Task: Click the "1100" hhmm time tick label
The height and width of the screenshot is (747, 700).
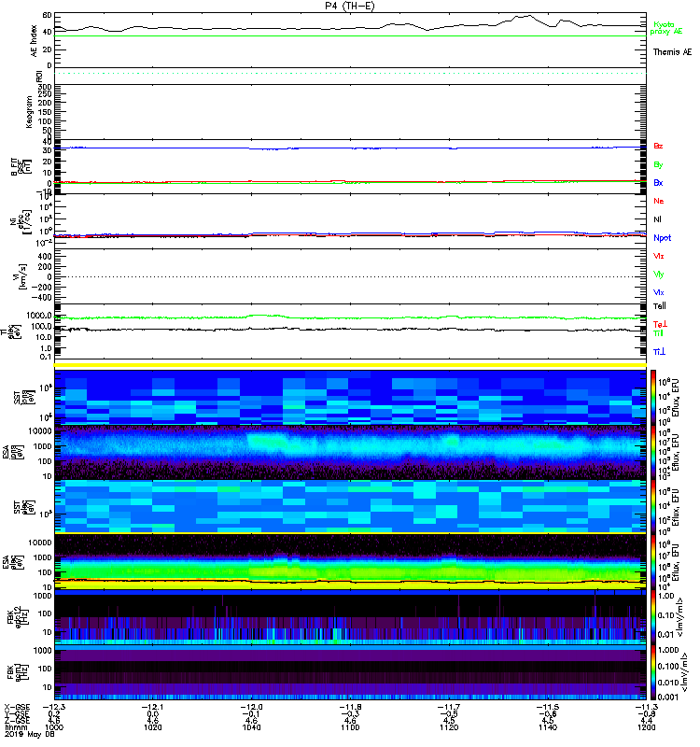Action: [x=350, y=727]
